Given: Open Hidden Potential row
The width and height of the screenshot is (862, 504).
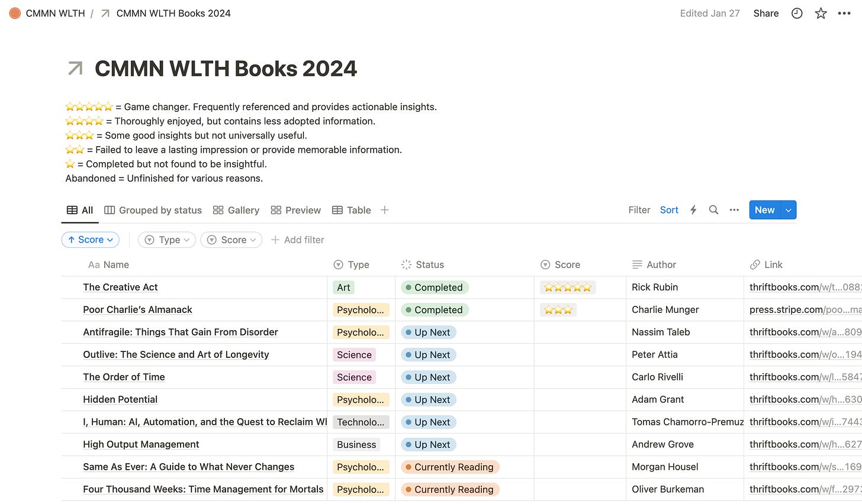Looking at the screenshot, I should (120, 399).
